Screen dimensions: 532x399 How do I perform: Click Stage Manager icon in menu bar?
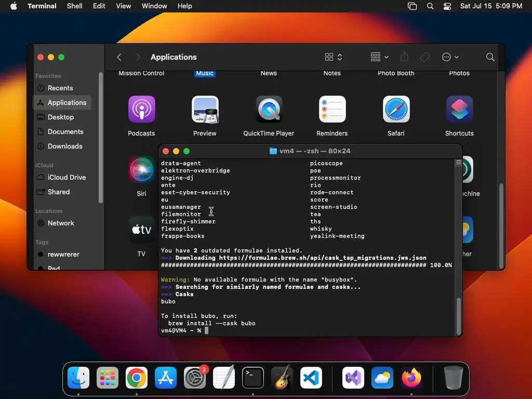click(412, 6)
